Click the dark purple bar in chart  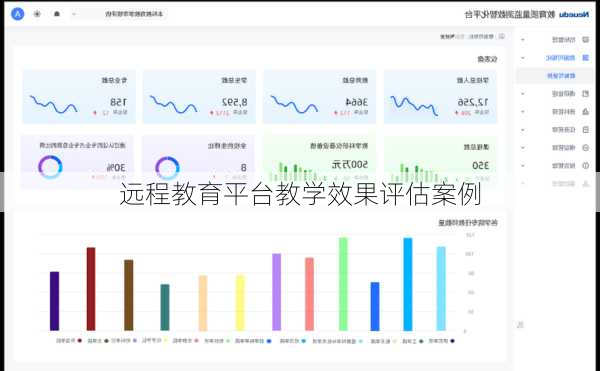pos(55,301)
